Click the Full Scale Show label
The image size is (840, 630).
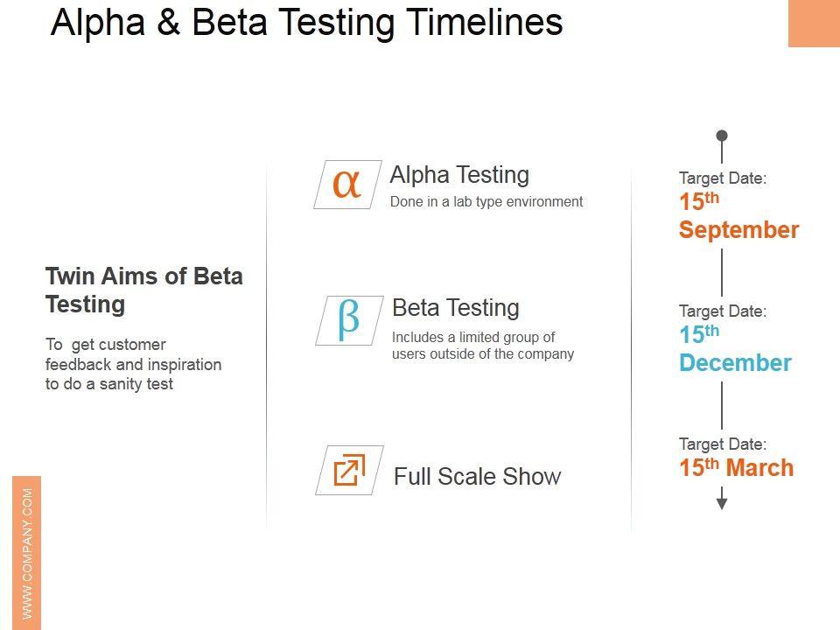(x=477, y=477)
